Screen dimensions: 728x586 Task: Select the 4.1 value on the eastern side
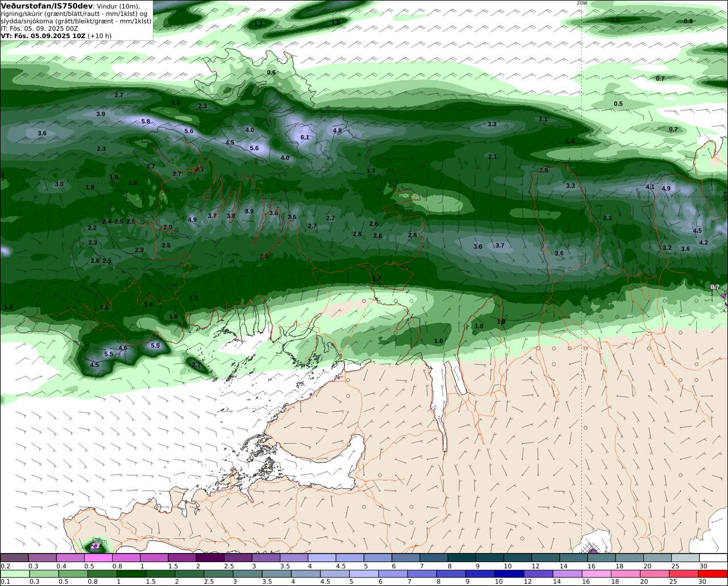650,187
